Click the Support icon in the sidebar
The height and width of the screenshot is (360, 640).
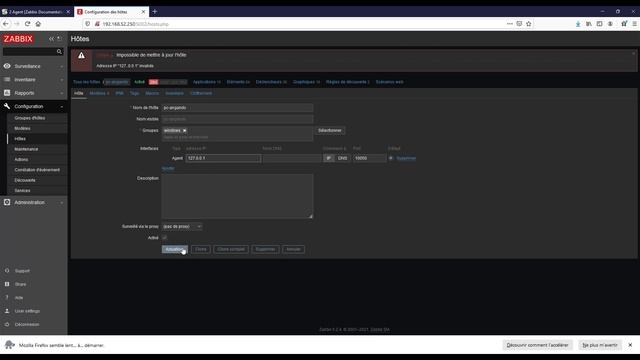tap(7, 271)
